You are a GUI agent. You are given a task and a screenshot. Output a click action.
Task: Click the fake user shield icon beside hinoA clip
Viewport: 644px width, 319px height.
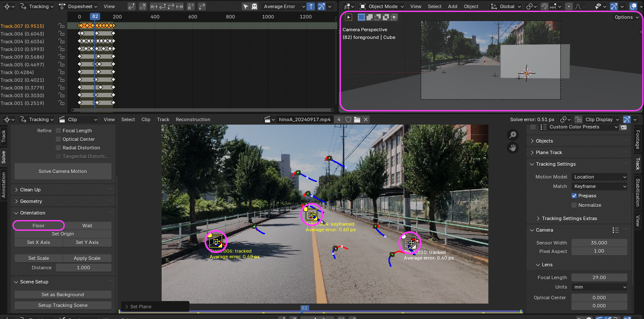tap(349, 119)
